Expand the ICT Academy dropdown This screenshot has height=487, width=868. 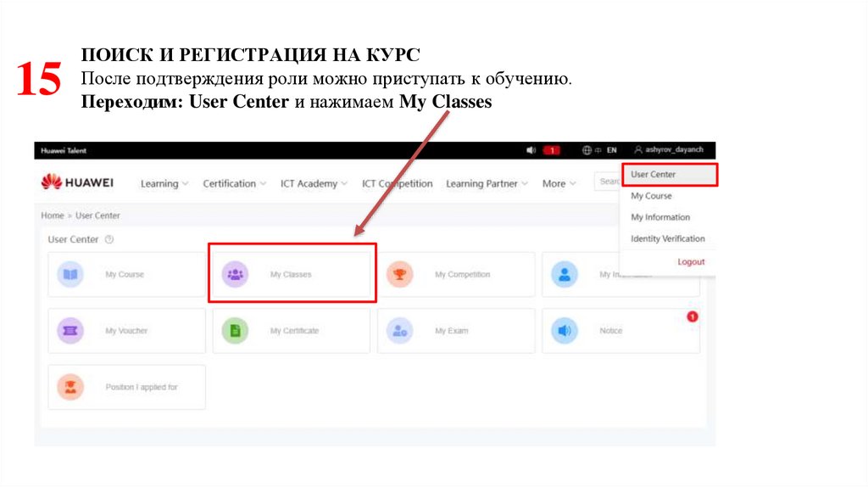coord(314,183)
